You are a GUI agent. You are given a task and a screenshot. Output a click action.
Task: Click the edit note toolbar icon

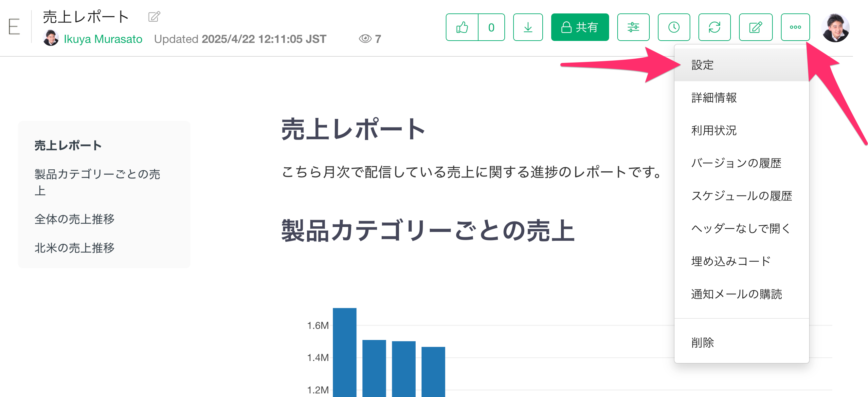(x=755, y=27)
